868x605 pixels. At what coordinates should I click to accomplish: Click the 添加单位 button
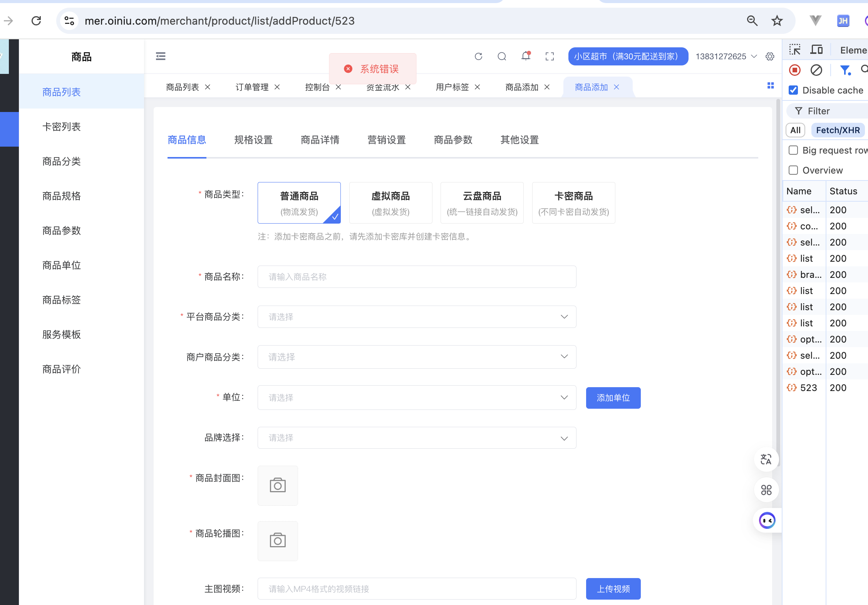[x=613, y=398]
